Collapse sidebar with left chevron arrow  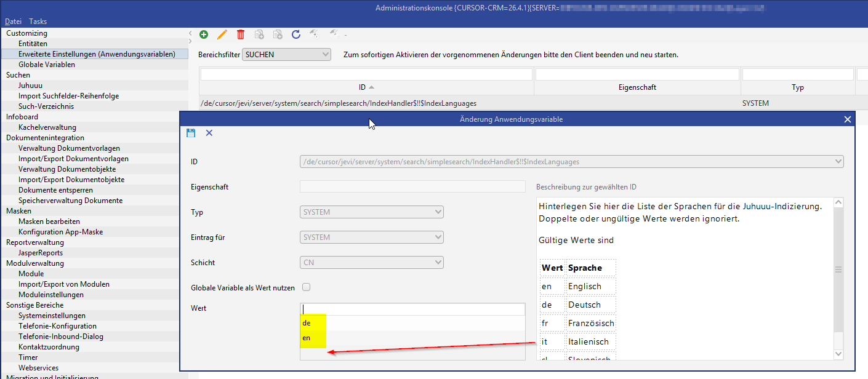pyautogui.click(x=191, y=32)
